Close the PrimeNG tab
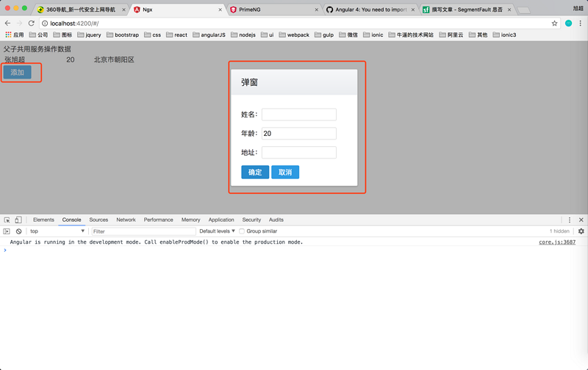Screen dimensions: 588x370 point(317,10)
